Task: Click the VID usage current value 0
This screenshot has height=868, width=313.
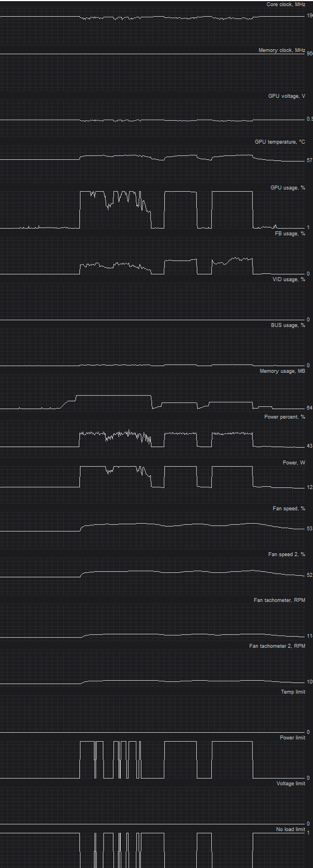Action: pos(309,319)
